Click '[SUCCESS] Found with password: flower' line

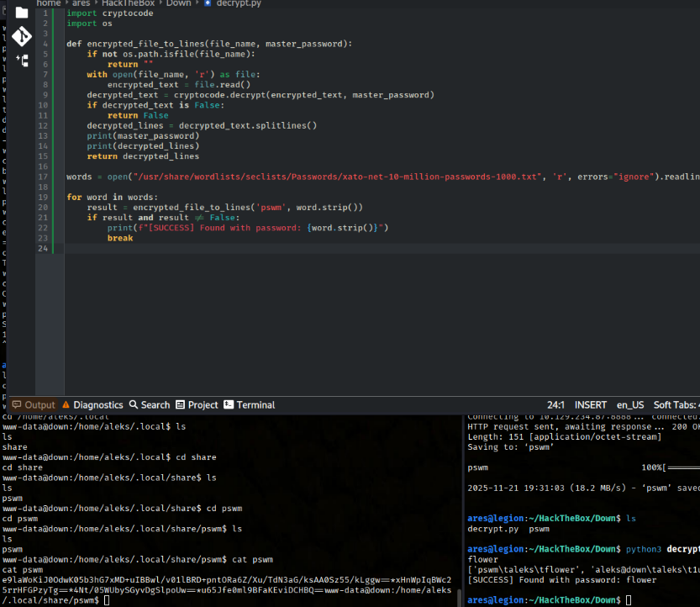pyautogui.click(x=561, y=580)
